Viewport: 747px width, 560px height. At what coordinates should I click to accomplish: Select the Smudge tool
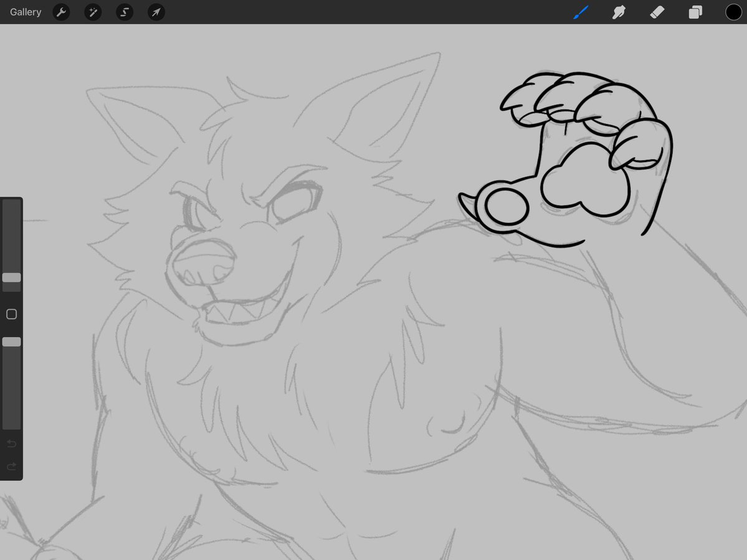619,12
